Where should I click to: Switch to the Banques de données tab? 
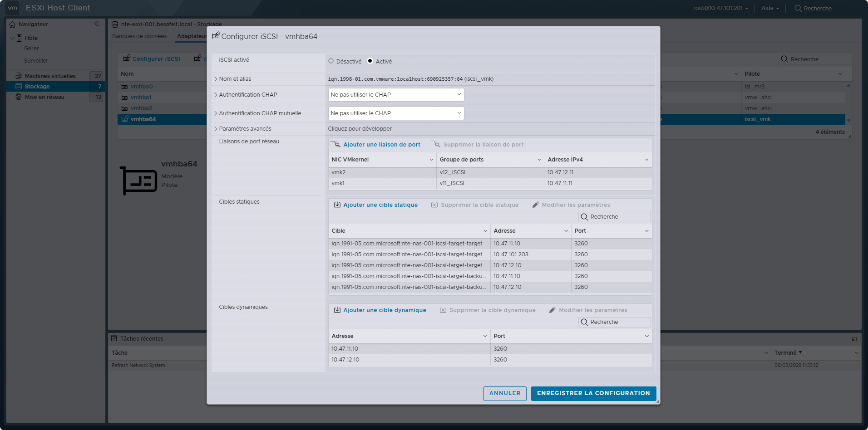point(139,36)
